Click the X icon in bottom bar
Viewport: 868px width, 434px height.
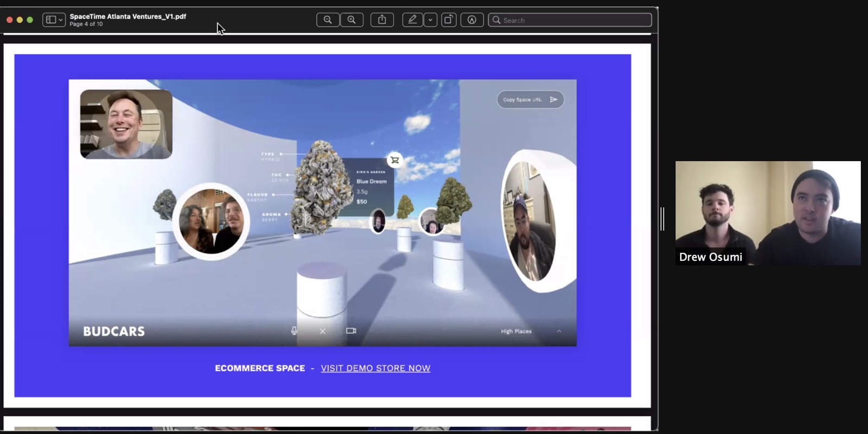tap(323, 331)
